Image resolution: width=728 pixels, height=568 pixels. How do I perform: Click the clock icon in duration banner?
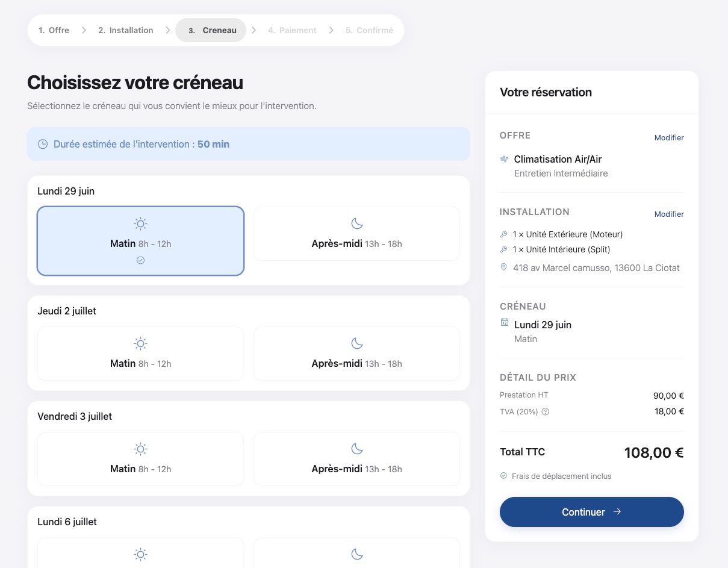tap(43, 145)
